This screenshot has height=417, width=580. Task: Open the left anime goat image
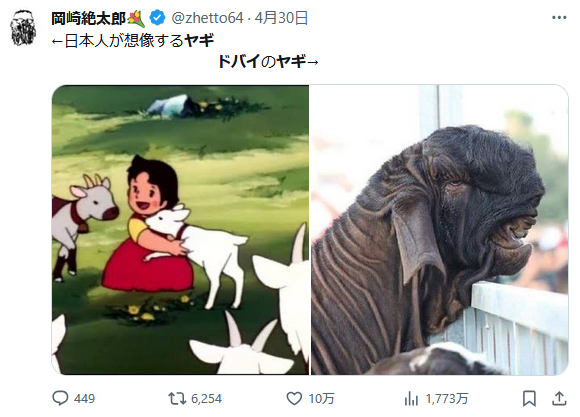180,230
